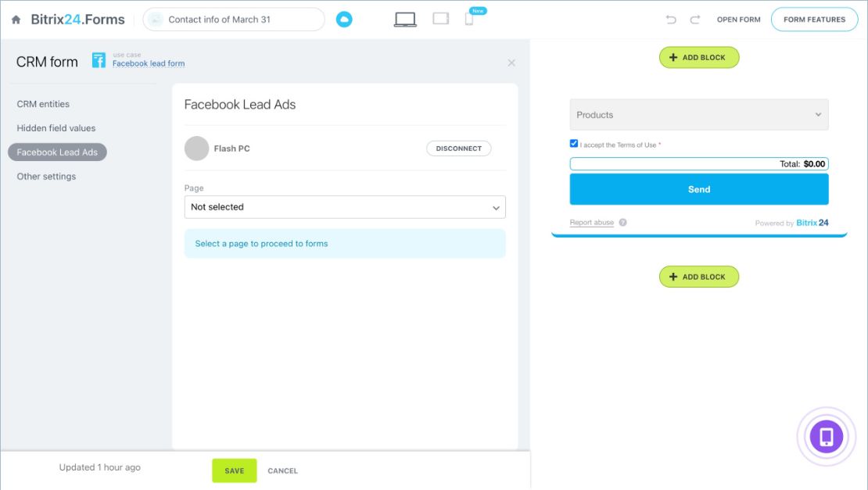868x490 pixels.
Task: Save the form settings
Action: pyautogui.click(x=234, y=470)
